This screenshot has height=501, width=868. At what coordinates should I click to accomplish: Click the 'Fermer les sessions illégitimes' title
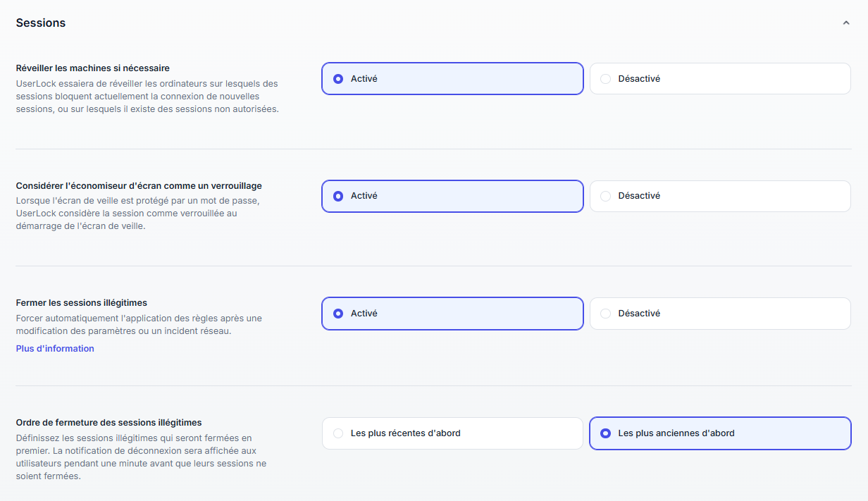81,303
